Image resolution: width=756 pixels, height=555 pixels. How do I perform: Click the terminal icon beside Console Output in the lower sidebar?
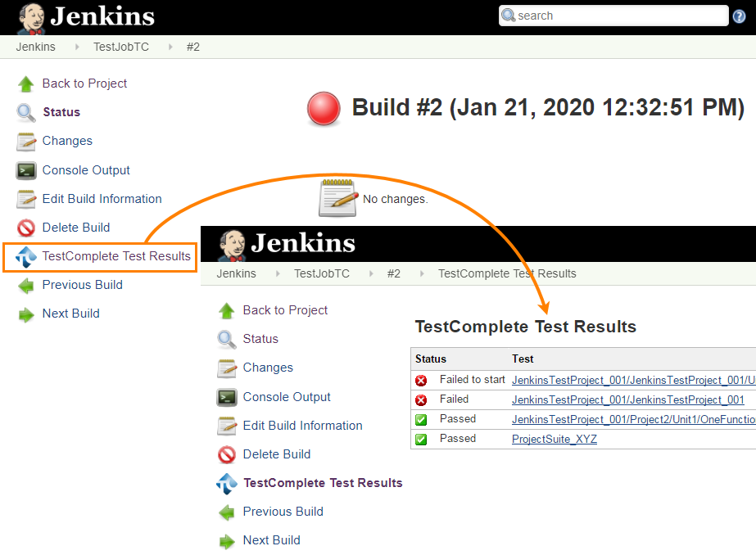(227, 398)
